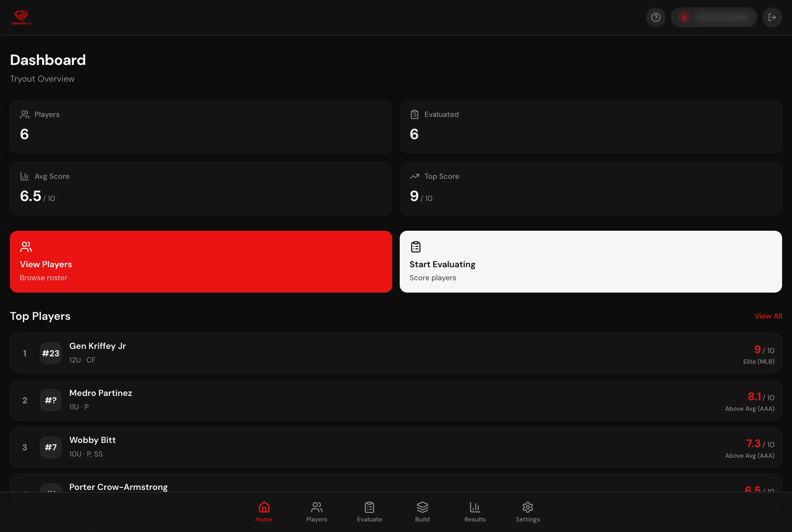Click the Evaluate clipboard icon in nav
Image resolution: width=792 pixels, height=532 pixels.
tap(369, 507)
